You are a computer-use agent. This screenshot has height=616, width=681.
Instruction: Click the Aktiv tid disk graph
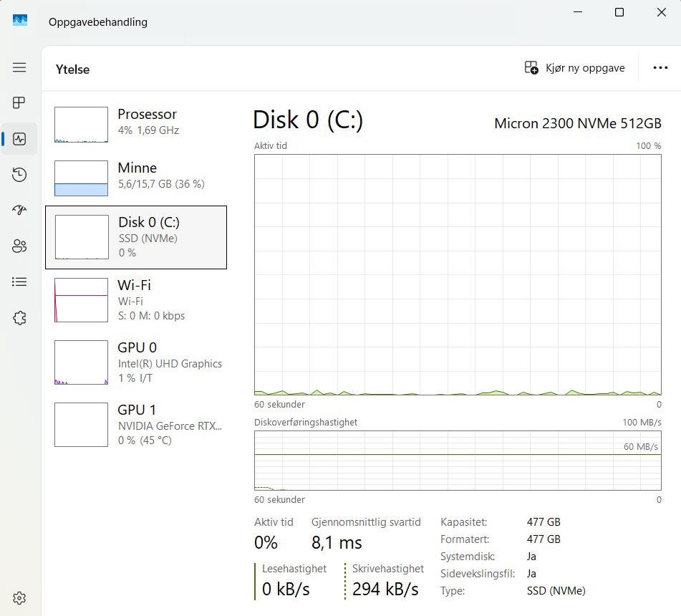click(458, 274)
